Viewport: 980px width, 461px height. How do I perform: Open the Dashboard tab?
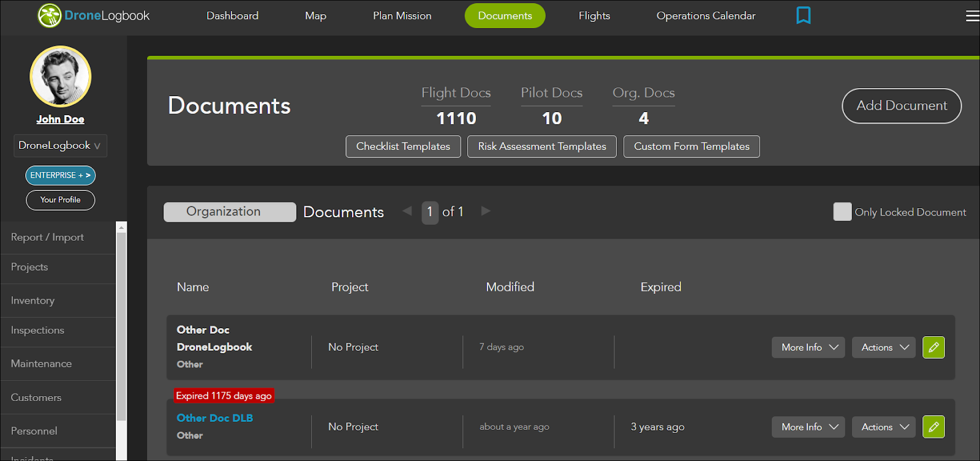(x=232, y=16)
